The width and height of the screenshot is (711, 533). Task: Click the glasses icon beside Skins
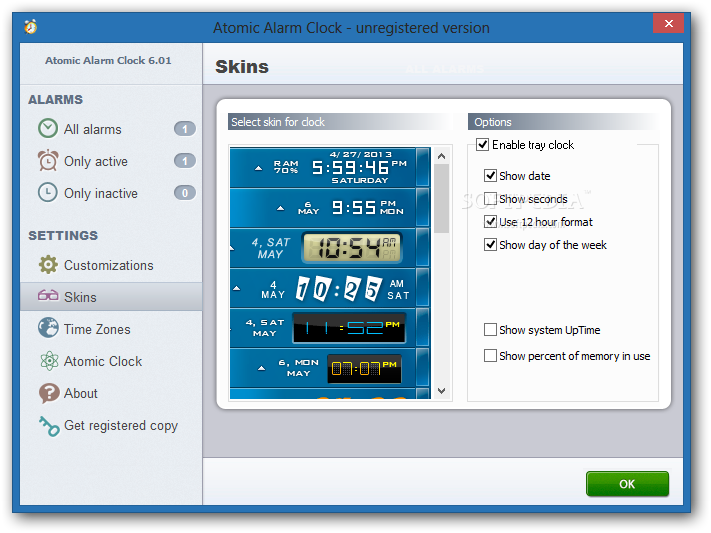pyautogui.click(x=48, y=296)
